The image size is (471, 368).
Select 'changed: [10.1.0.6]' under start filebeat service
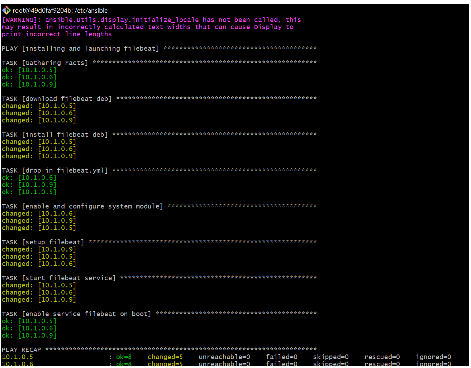point(39,292)
